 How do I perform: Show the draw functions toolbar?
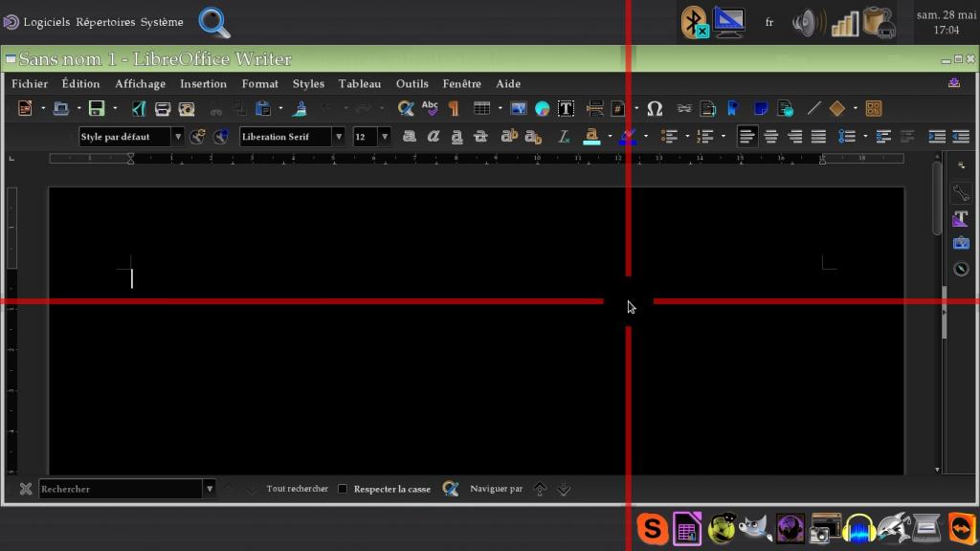[x=873, y=109]
